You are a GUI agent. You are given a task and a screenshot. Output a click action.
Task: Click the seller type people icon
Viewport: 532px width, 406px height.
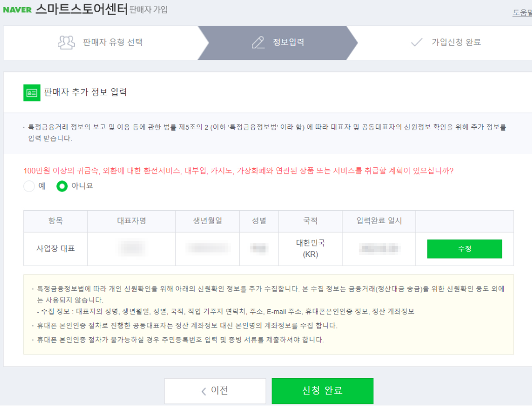pyautogui.click(x=66, y=43)
